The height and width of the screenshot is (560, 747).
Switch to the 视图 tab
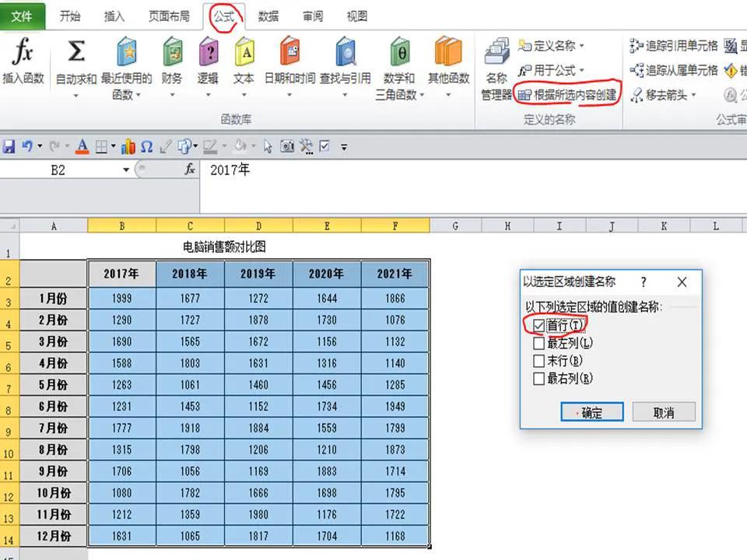(x=357, y=16)
